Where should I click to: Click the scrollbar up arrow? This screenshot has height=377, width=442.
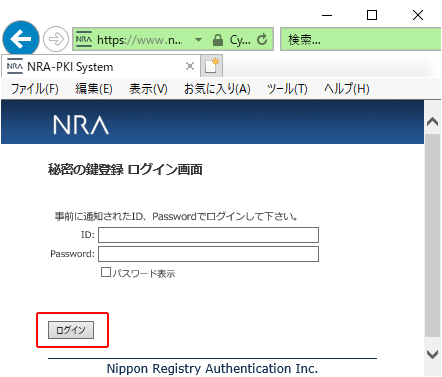click(433, 122)
